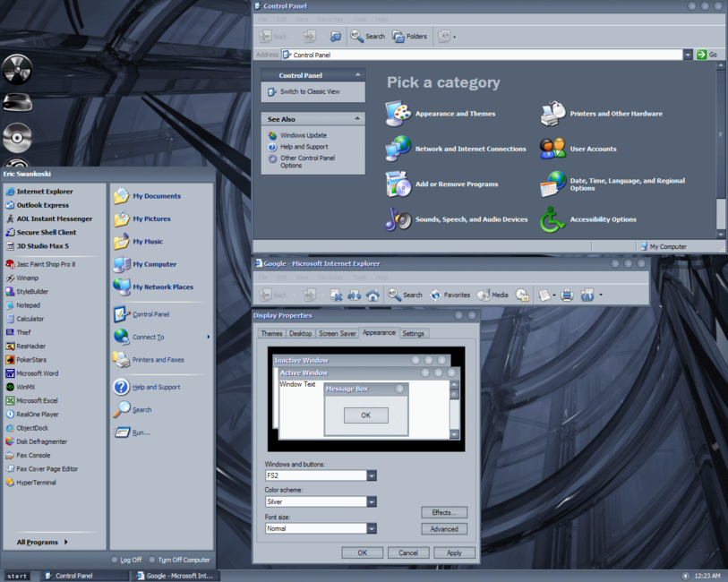Click the Control Panel address field

(x=482, y=55)
